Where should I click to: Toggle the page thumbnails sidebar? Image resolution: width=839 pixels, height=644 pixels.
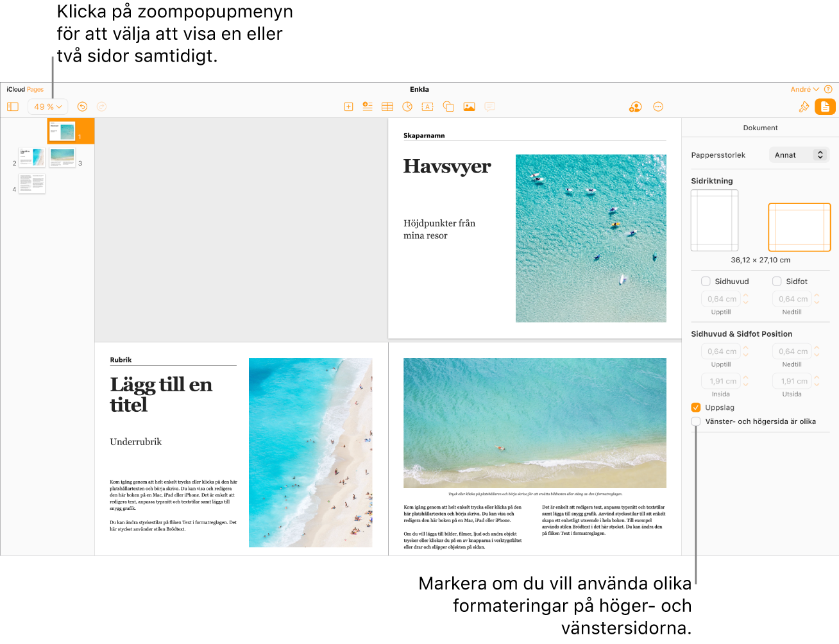(x=13, y=106)
